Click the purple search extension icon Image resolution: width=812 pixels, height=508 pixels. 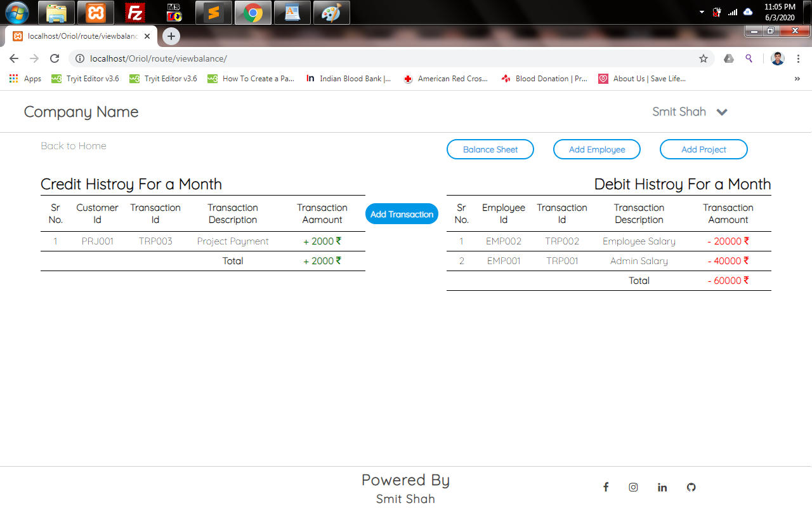[749, 58]
